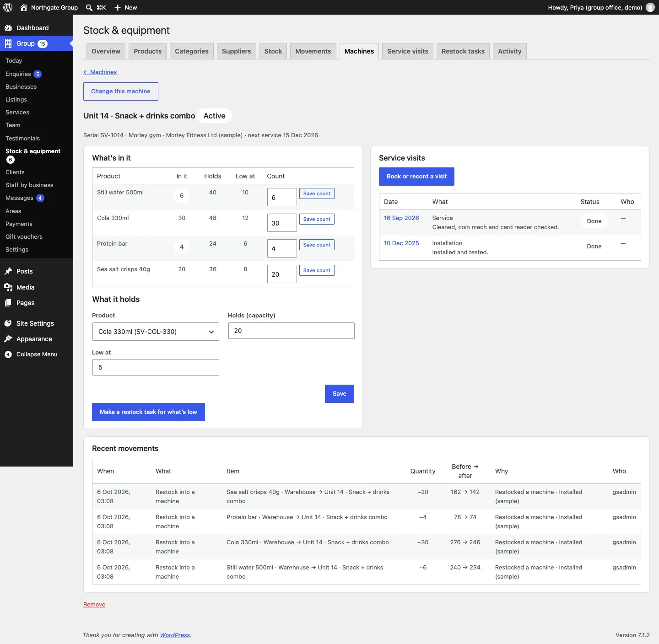659x644 pixels.
Task: Click the Collapse Menu arrow icon
Action: pyautogui.click(x=8, y=354)
